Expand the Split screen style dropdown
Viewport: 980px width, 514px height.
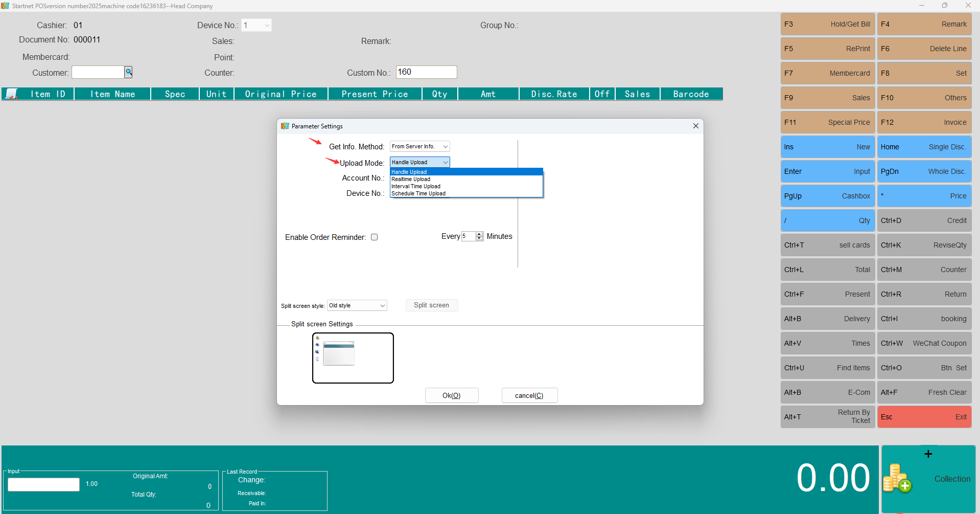(x=357, y=305)
